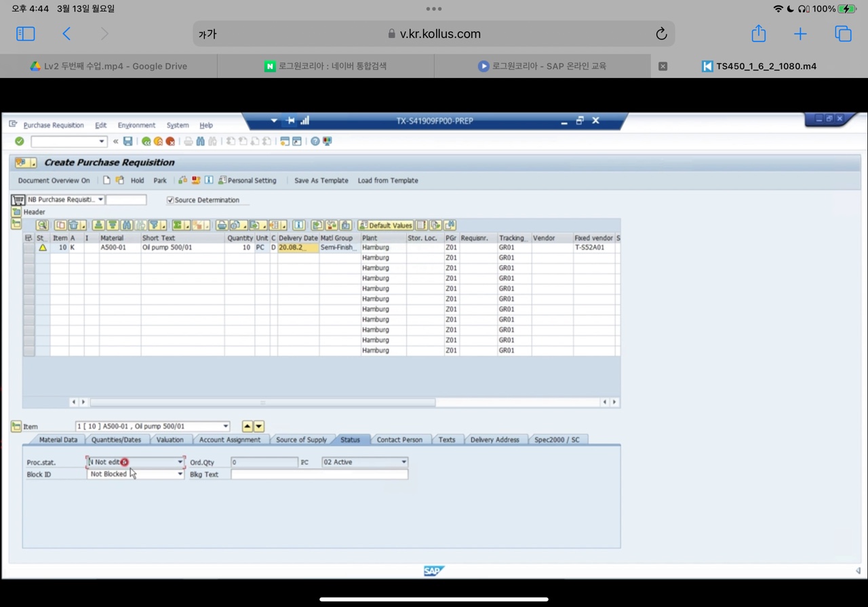Click the Default Values button
The height and width of the screenshot is (607, 868).
pos(385,225)
